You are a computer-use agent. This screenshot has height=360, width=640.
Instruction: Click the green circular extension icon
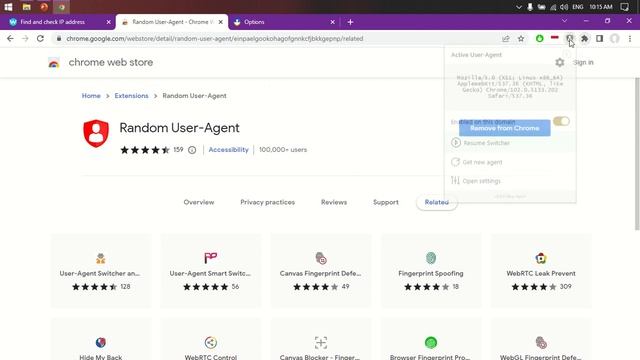click(540, 38)
